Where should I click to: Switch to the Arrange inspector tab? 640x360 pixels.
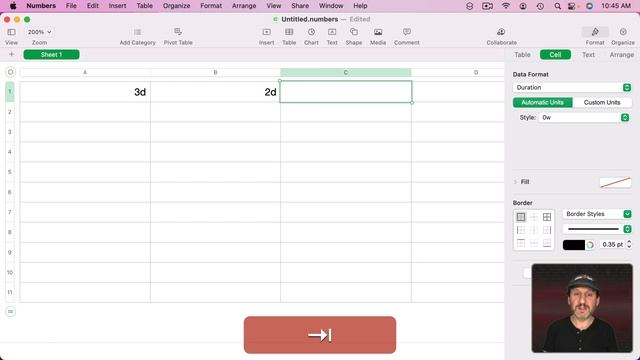pyautogui.click(x=622, y=55)
